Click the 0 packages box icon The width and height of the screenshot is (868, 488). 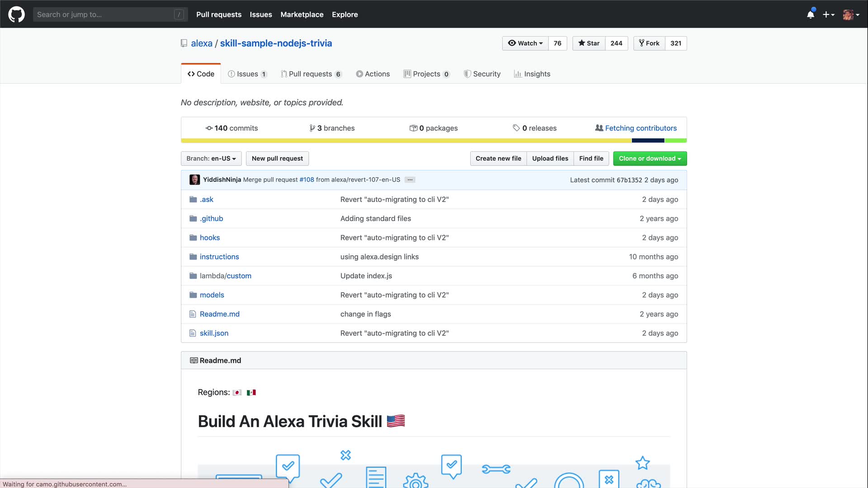coord(413,128)
